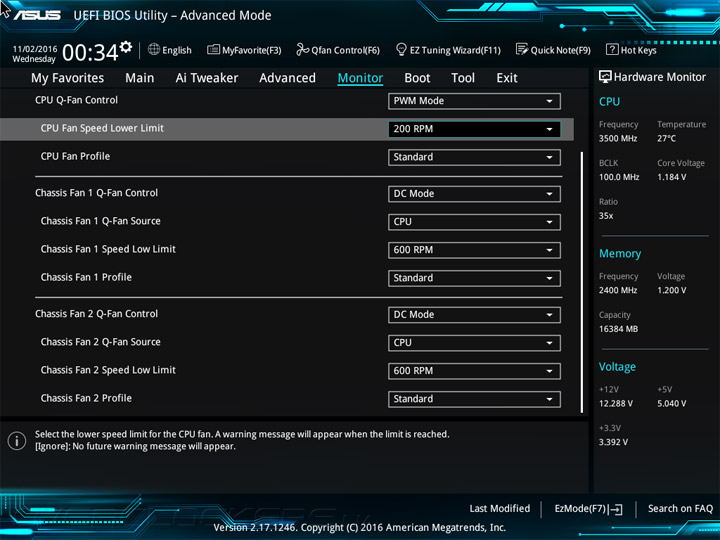Click the Hardware Monitor screen icon
The height and width of the screenshot is (540, 720).
605,77
